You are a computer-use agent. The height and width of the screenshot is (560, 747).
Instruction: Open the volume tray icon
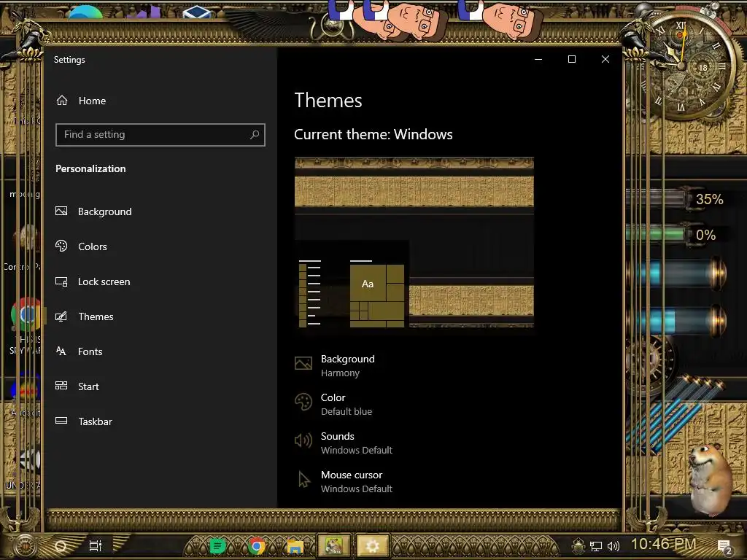614,546
